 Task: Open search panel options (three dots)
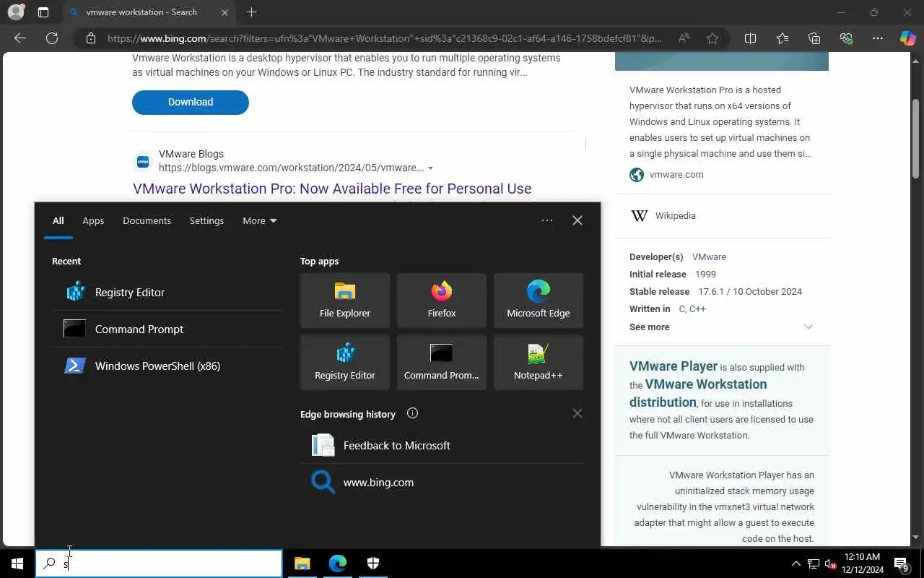click(547, 220)
